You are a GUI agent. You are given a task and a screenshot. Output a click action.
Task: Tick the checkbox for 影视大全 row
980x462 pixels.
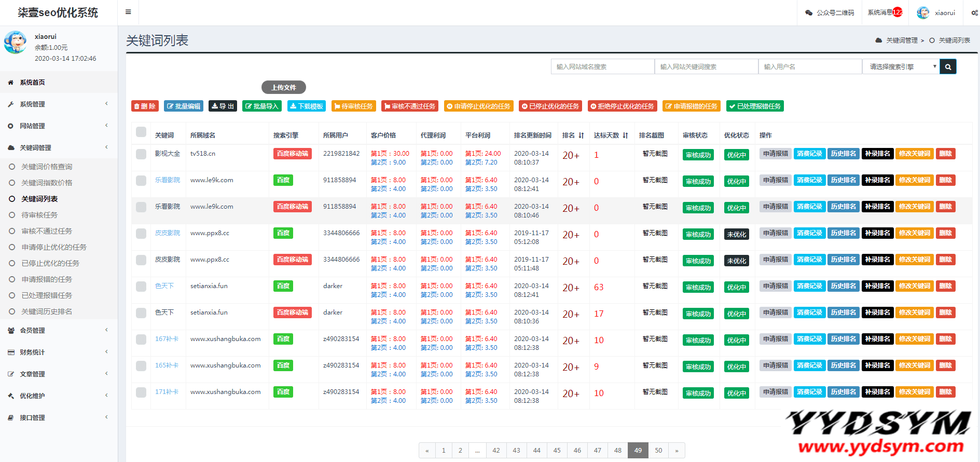click(141, 154)
